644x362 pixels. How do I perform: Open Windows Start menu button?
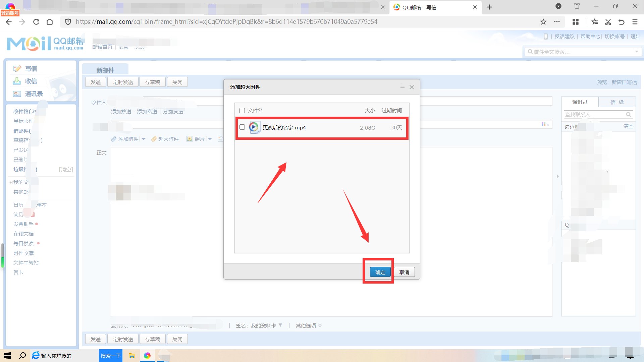(x=7, y=356)
